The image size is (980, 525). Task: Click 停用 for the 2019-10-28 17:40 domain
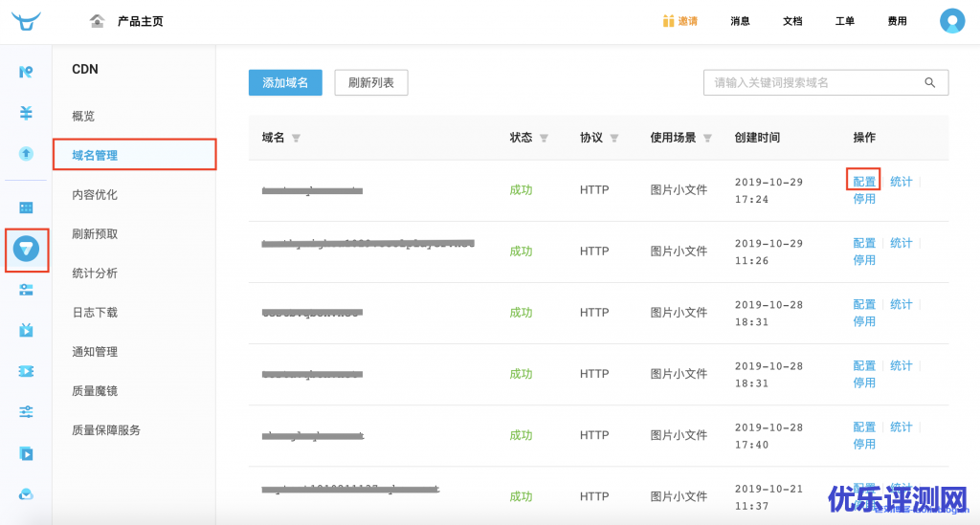click(x=864, y=445)
